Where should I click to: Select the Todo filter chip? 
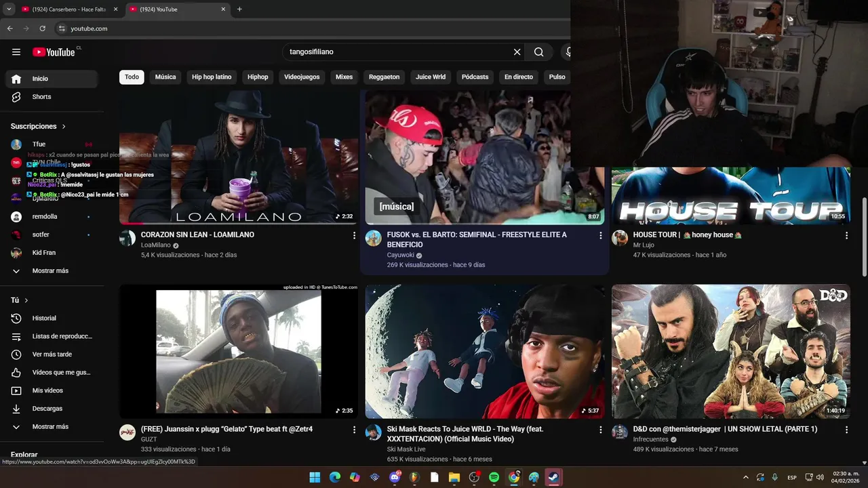(132, 77)
